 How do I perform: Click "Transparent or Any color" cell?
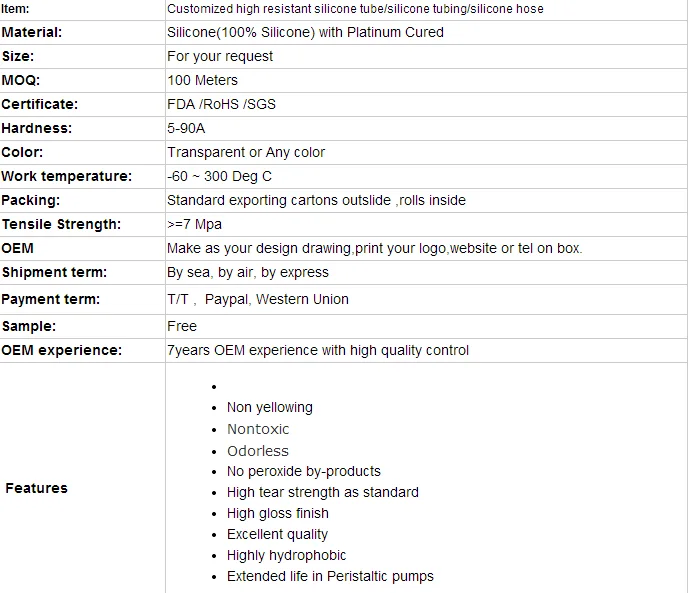click(x=246, y=152)
